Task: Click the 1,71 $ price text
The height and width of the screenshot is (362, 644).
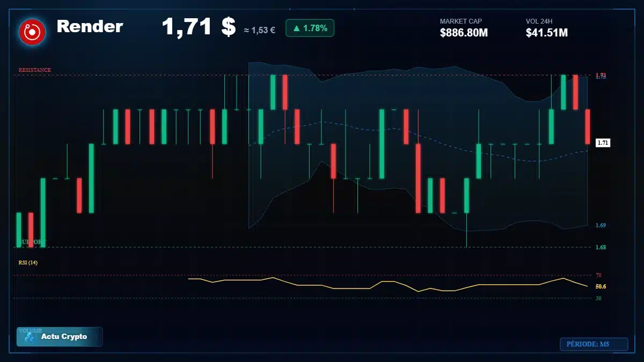Action: point(199,27)
